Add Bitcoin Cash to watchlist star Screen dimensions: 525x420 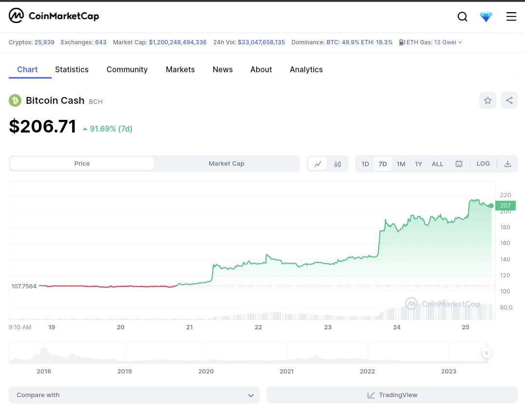[x=487, y=100]
